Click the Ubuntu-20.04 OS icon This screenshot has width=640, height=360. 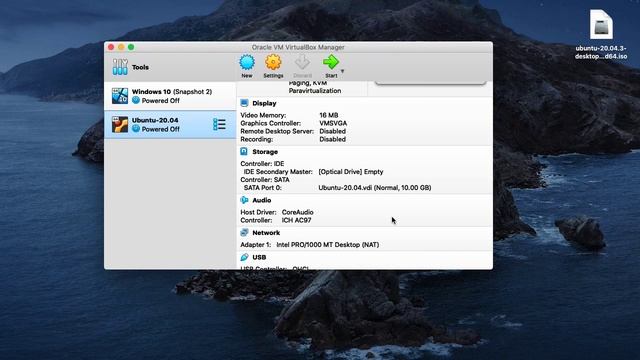point(120,124)
